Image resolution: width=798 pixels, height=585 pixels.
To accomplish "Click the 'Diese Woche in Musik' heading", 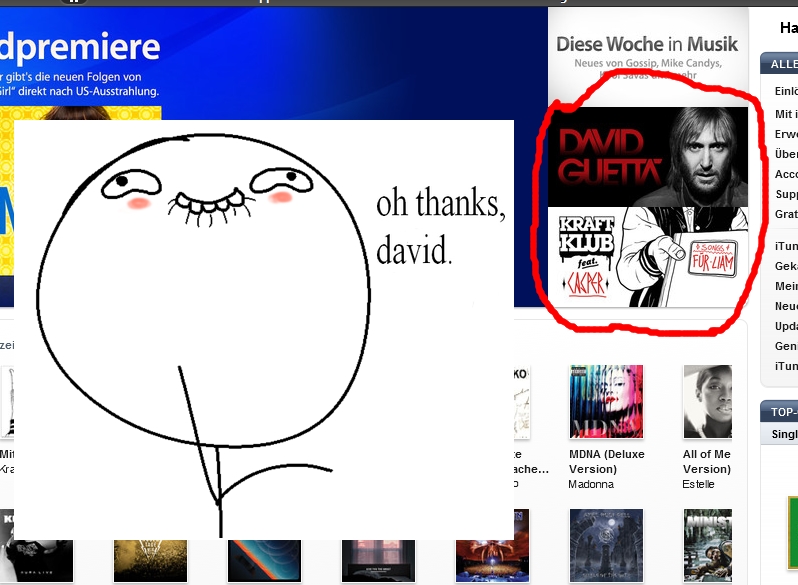I will coord(647,44).
